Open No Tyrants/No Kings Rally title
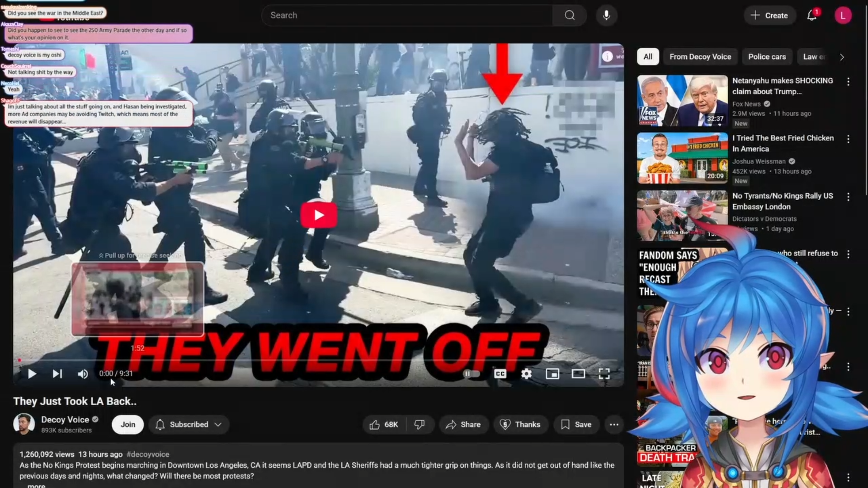Screen dimensions: 868x488 coord(783,201)
